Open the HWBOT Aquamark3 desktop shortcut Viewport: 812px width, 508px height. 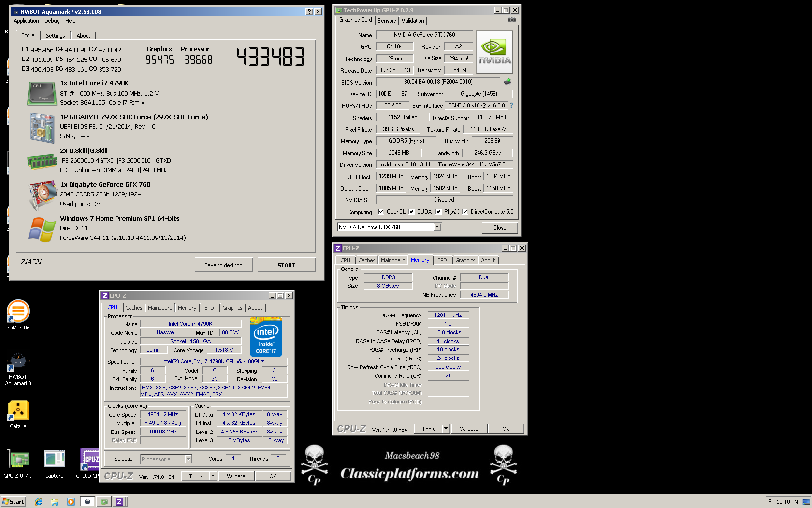[x=18, y=369]
